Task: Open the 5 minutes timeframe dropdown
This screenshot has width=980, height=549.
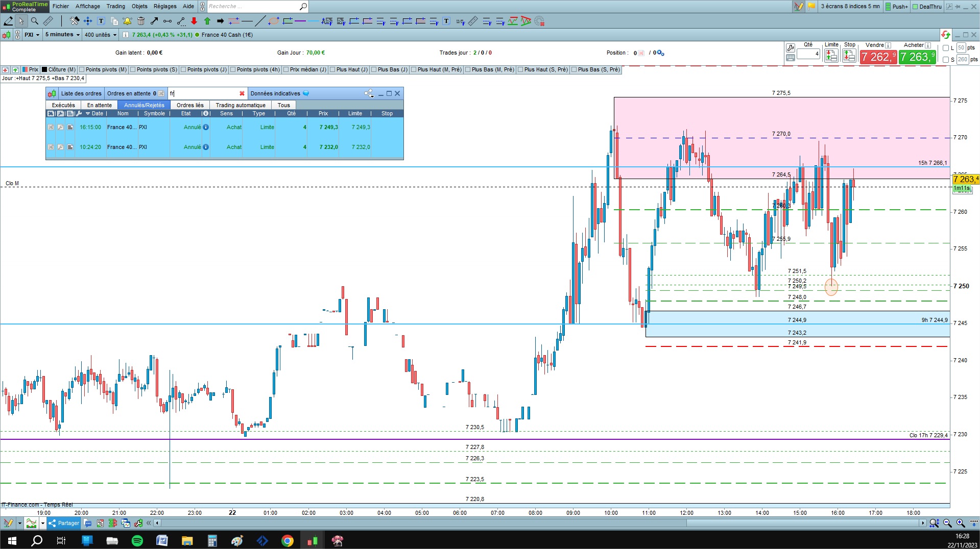Action: point(62,35)
